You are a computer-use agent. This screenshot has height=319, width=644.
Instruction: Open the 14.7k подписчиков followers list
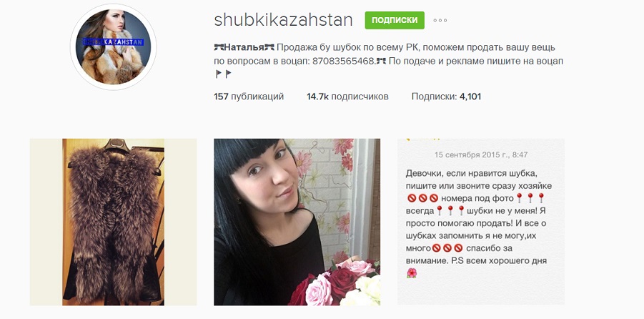(347, 97)
